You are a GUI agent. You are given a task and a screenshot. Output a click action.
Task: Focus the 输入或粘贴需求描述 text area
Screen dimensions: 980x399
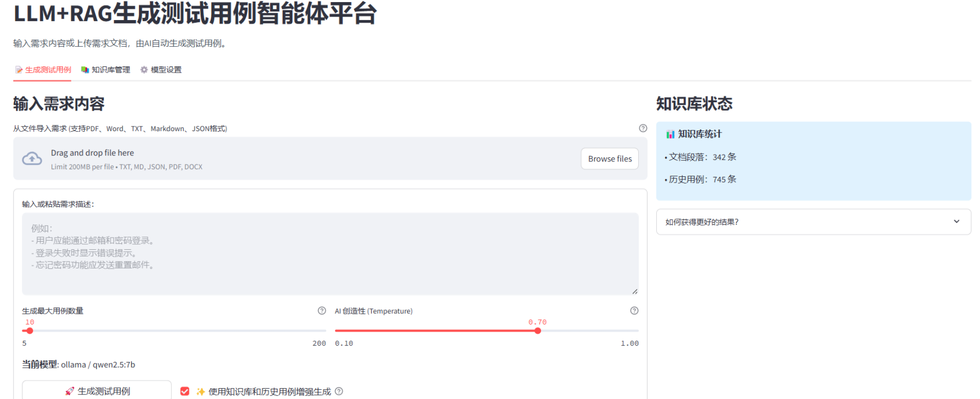tap(330, 254)
